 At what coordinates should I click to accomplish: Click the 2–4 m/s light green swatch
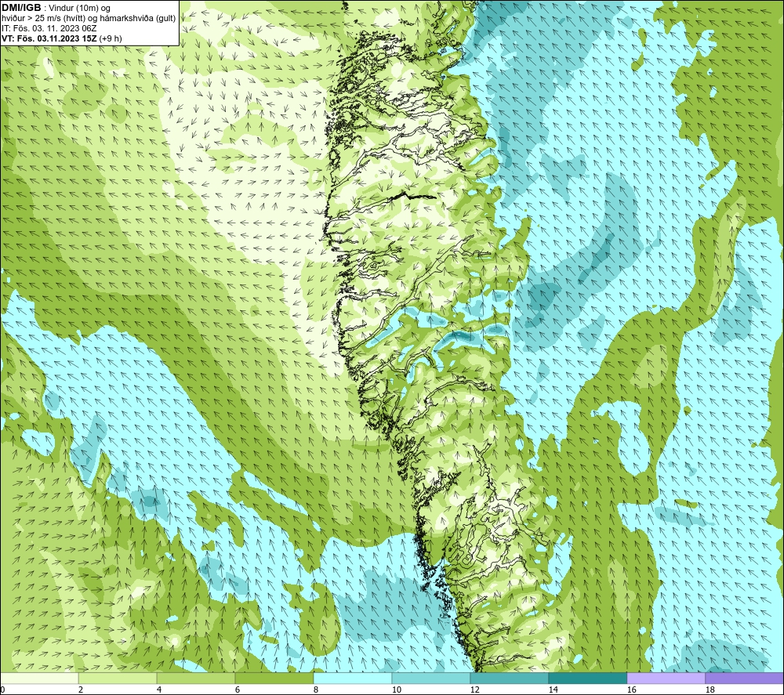118,678
